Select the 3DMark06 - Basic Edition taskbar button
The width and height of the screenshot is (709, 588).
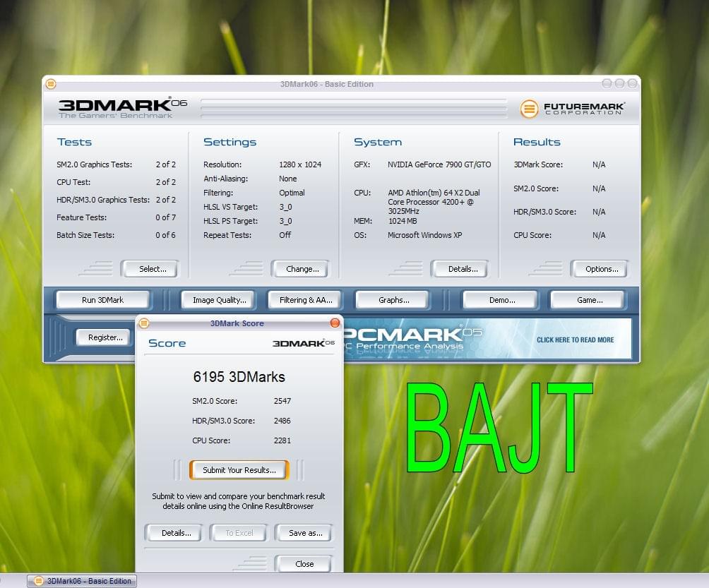(82, 581)
